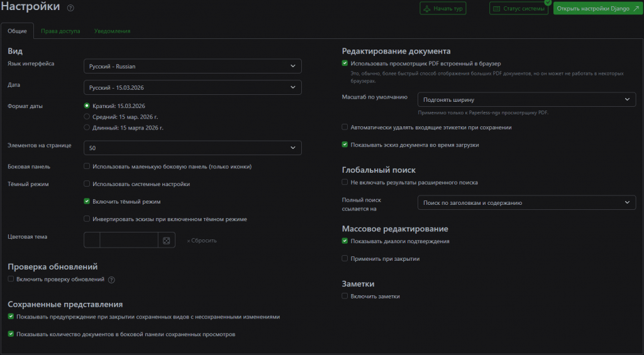Expand the 'Полный поиск ссылается на' dropdown
Image resolution: width=644 pixels, height=355 pixels.
click(x=526, y=202)
